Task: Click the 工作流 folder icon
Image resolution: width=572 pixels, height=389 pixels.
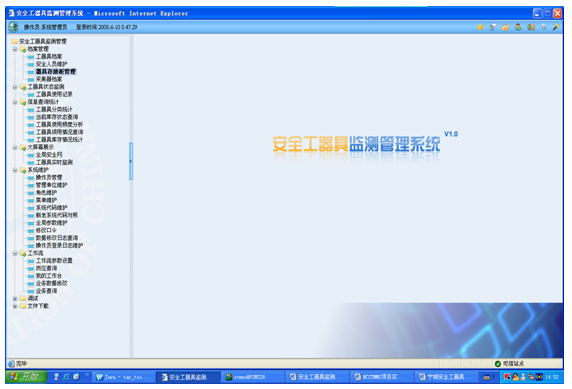Action: pyautogui.click(x=23, y=253)
